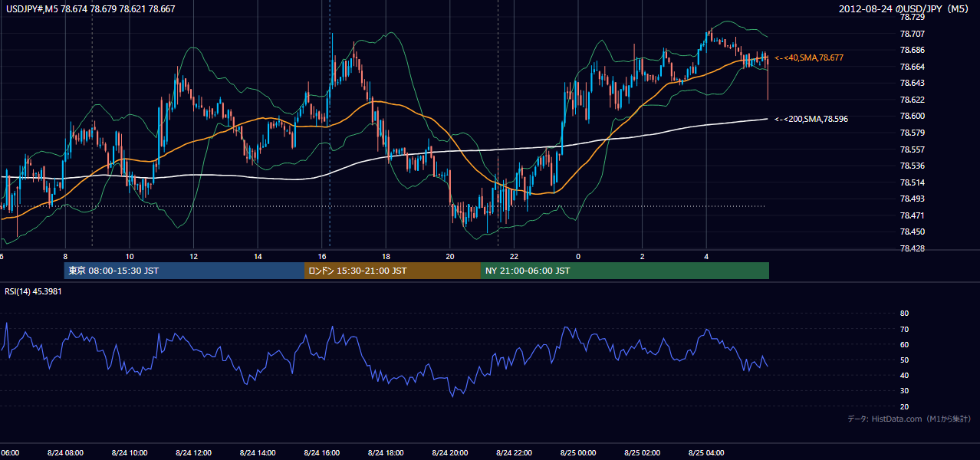Select the white 200 SMA label 78.596
Image resolution: width=980 pixels, height=460 pixels.
(811, 119)
